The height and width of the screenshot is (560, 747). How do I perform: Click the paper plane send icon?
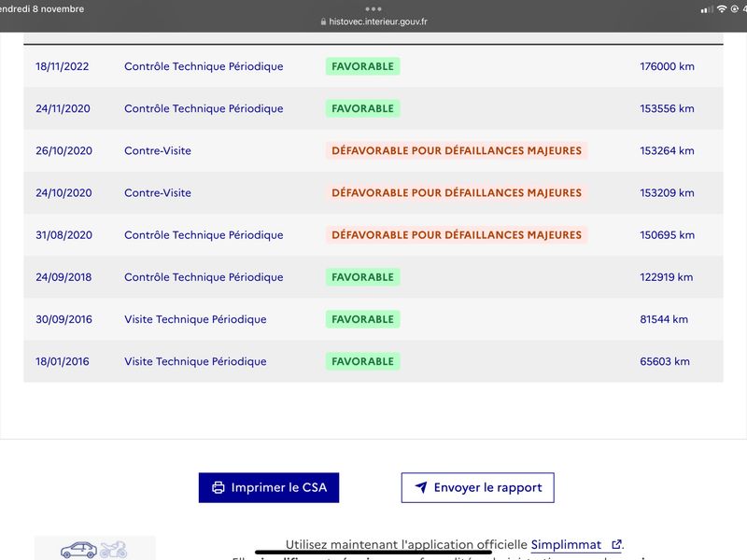421,487
